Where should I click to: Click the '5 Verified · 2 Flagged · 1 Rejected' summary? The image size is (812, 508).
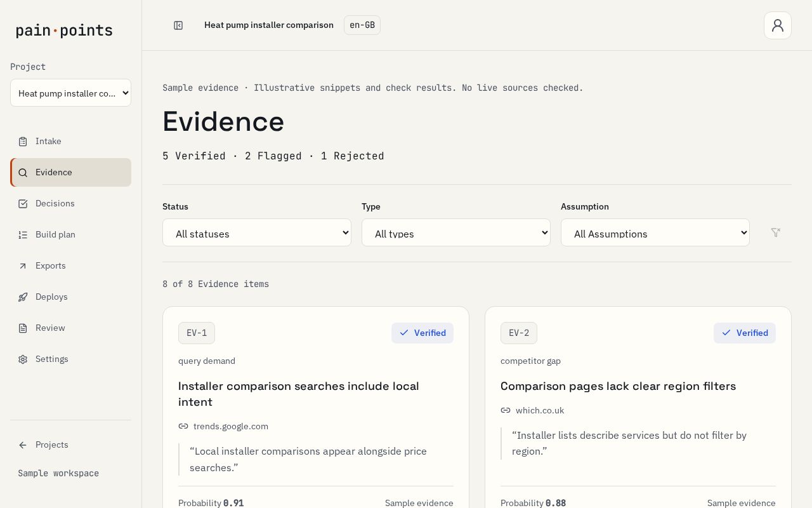pyautogui.click(x=273, y=156)
